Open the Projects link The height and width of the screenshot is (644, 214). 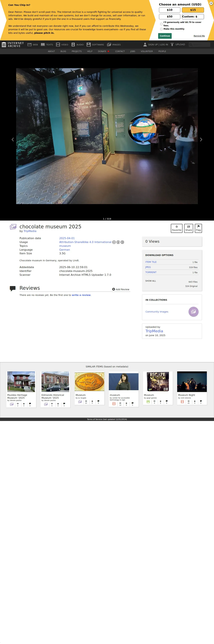77,52
